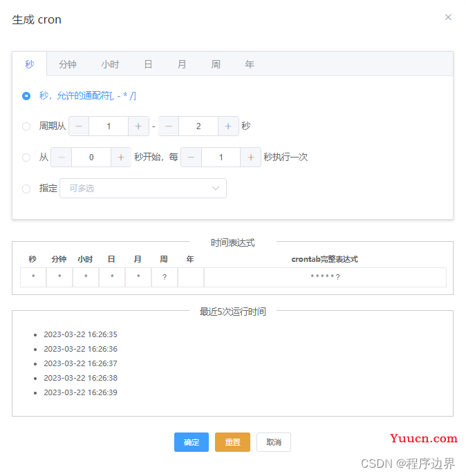Decrease the period end value of 2
Screen dimensions: 466x476
[x=169, y=126]
